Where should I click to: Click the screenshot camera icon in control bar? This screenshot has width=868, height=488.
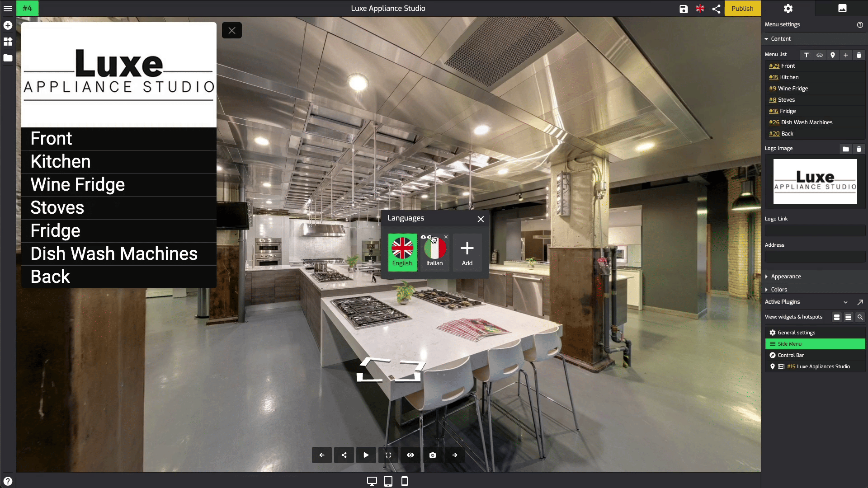432,455
